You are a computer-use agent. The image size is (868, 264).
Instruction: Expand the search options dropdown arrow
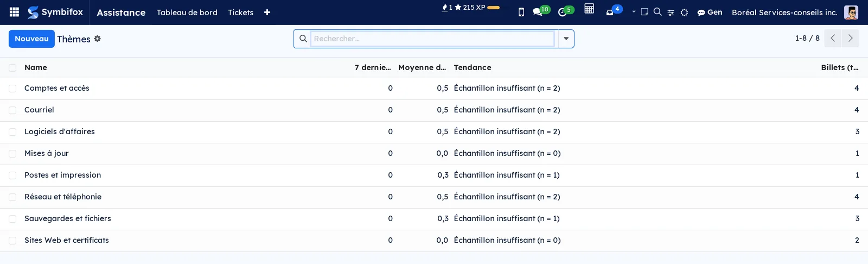click(x=566, y=39)
